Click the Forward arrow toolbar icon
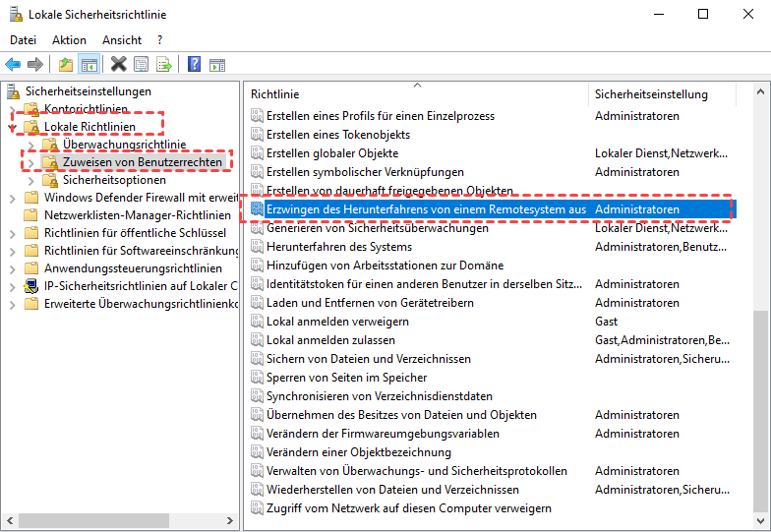The height and width of the screenshot is (532, 771). (35, 65)
